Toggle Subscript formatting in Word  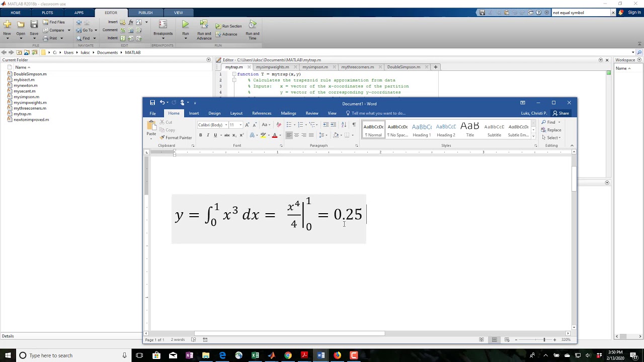[234, 135]
